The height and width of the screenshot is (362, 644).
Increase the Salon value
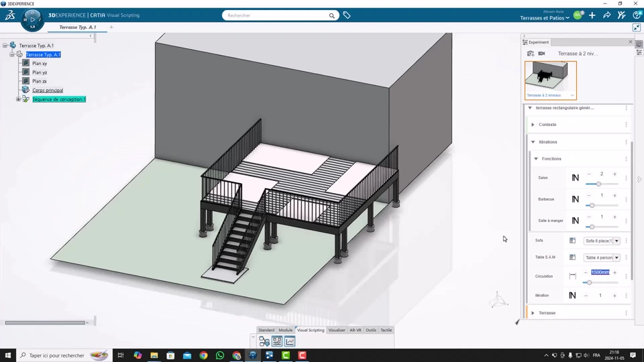pyautogui.click(x=615, y=174)
